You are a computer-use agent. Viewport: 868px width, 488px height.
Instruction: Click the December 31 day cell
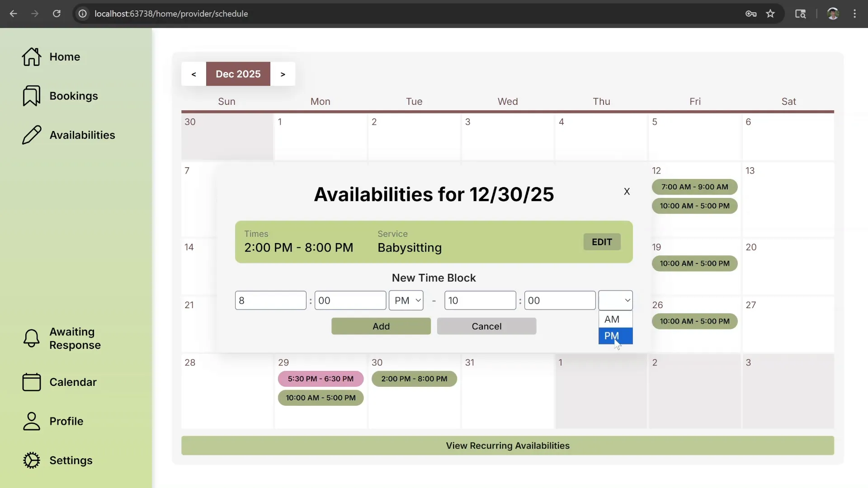(x=507, y=391)
